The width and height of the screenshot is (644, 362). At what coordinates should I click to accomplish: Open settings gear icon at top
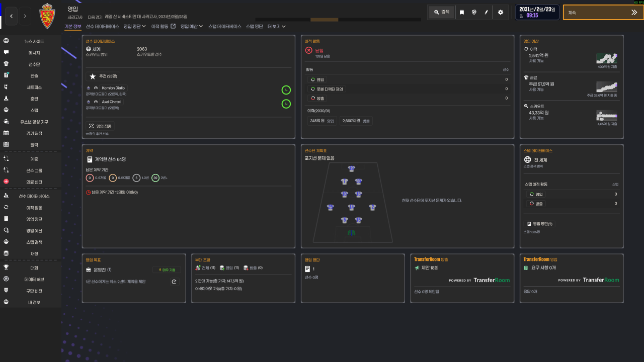500,12
